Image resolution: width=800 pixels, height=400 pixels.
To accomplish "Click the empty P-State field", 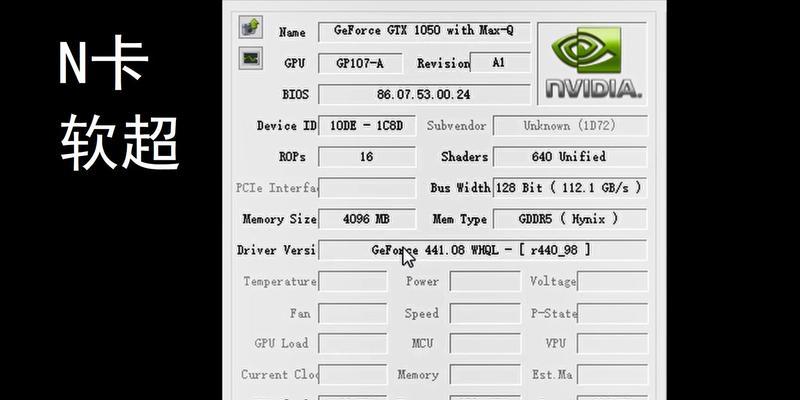I will click(613, 313).
